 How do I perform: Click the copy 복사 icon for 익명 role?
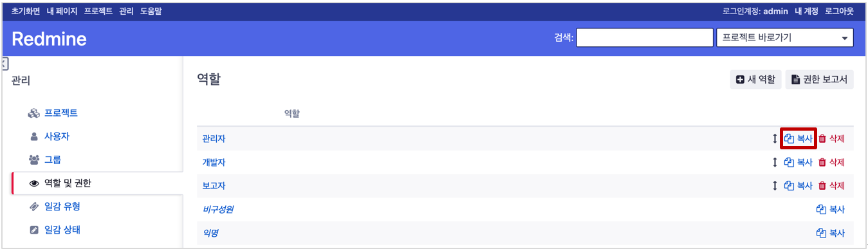tap(821, 233)
